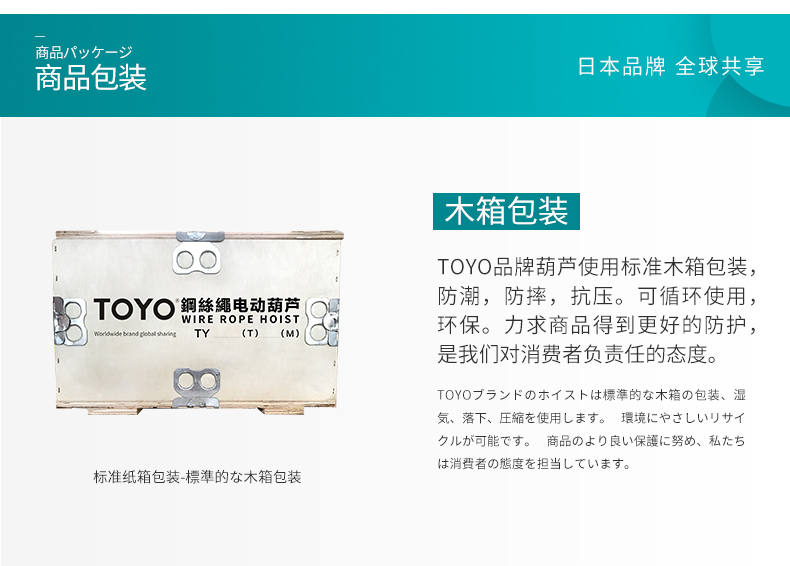Click the Worldwide brand global sharing tagline

coord(135,334)
